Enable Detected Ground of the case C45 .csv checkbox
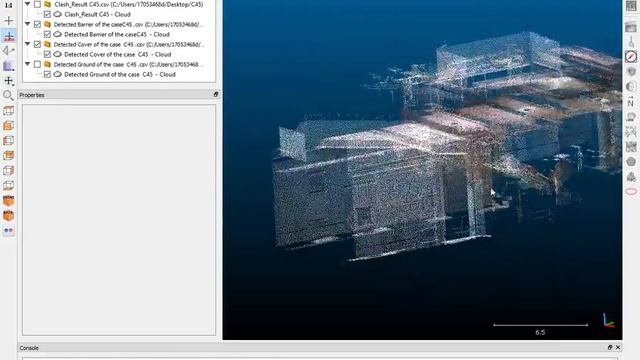640x360 pixels. pyautogui.click(x=37, y=64)
